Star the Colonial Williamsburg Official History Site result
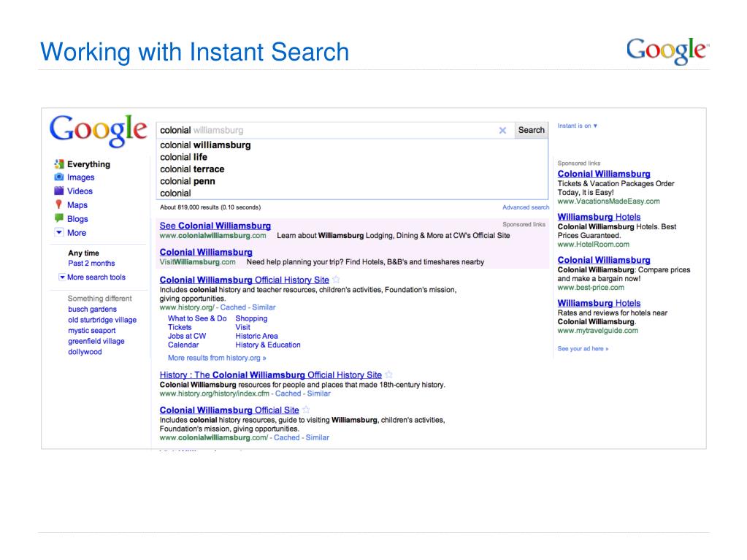Screen dimensions: 747x560 [x=336, y=280]
